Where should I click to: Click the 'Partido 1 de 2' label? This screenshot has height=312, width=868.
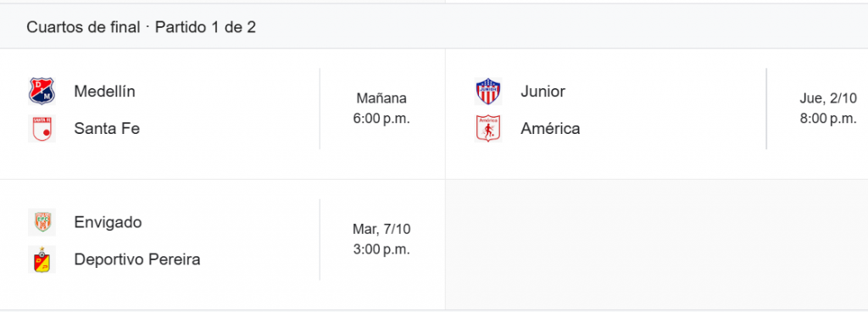(205, 28)
